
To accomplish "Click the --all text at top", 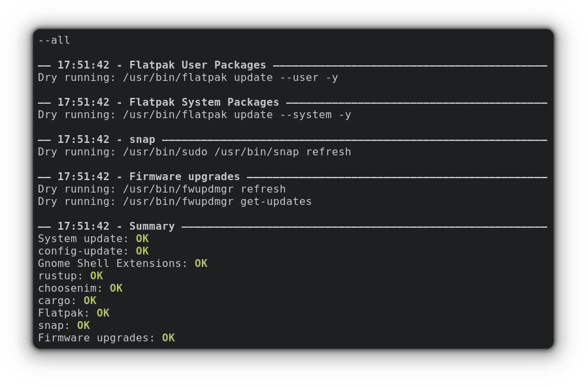I will tap(54, 40).
